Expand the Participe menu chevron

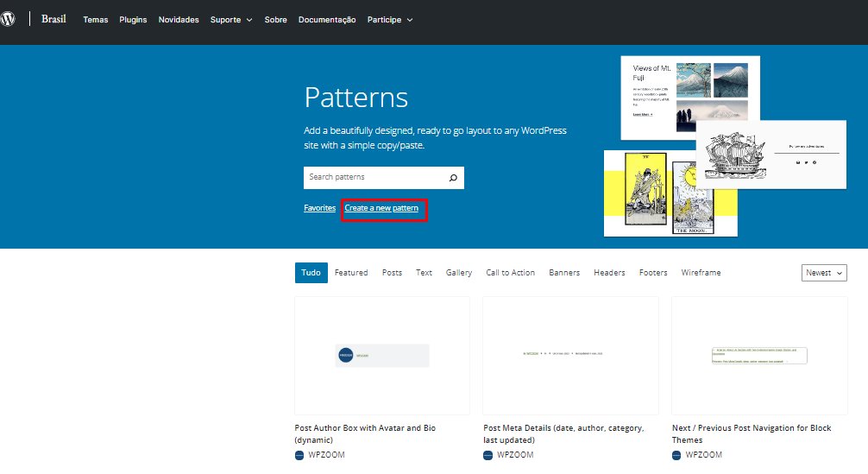click(410, 20)
